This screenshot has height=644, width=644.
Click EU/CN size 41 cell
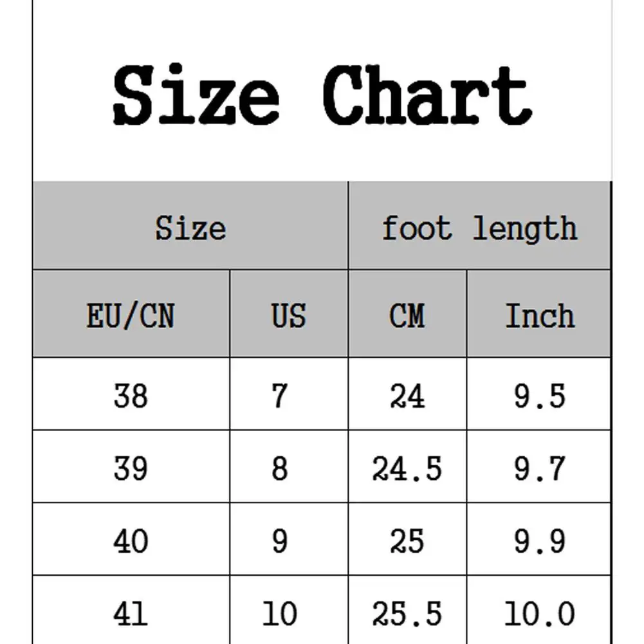pos(131,612)
